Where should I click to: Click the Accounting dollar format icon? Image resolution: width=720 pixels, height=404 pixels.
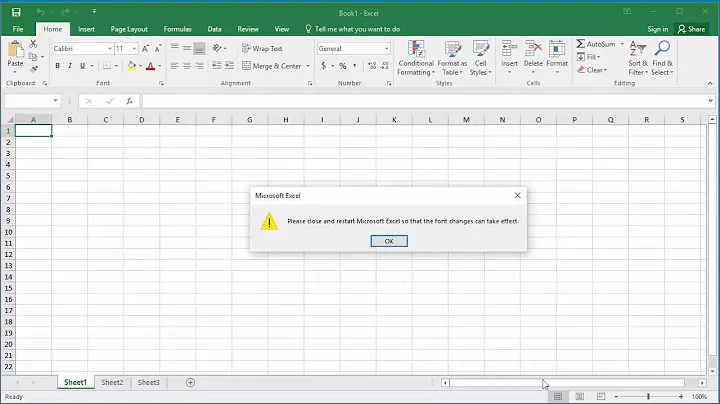point(324,66)
